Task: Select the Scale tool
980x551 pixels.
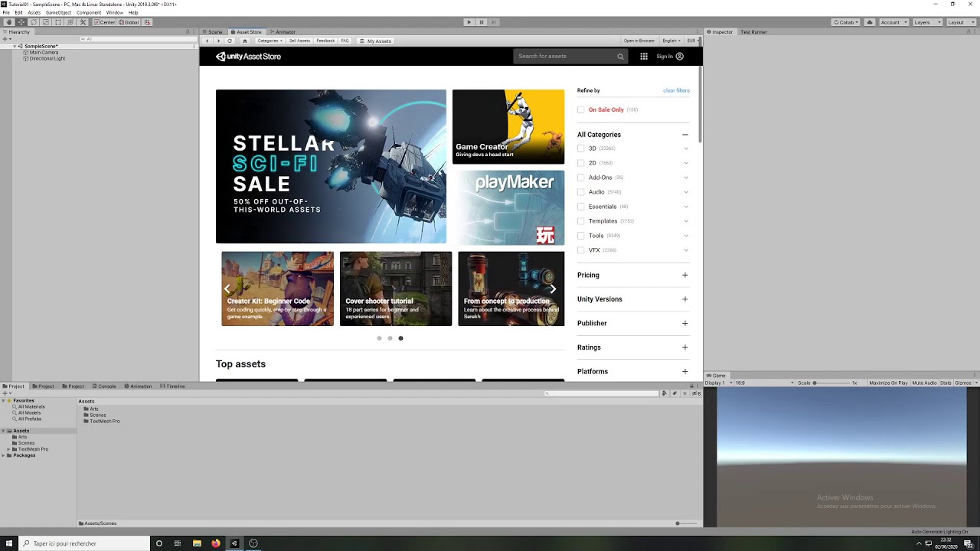Action: pos(45,22)
